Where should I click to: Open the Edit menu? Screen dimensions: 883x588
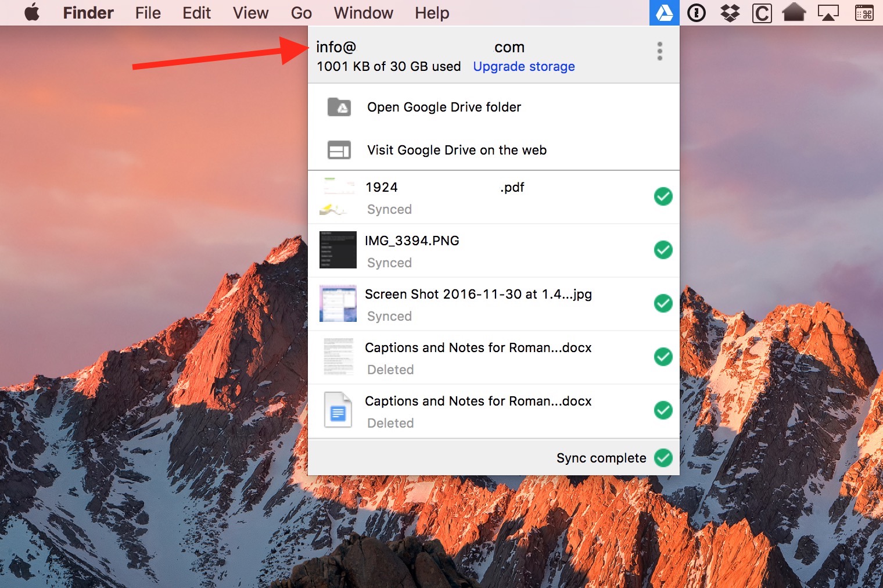(196, 13)
